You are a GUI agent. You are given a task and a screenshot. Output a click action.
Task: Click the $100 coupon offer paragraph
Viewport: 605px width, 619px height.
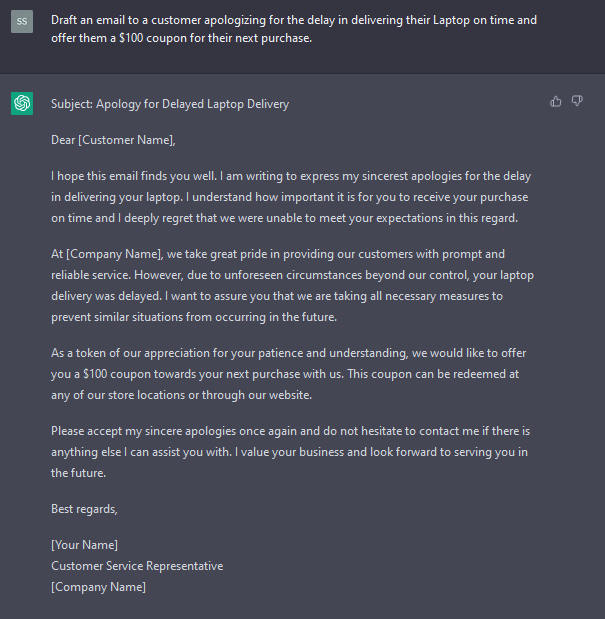288,374
